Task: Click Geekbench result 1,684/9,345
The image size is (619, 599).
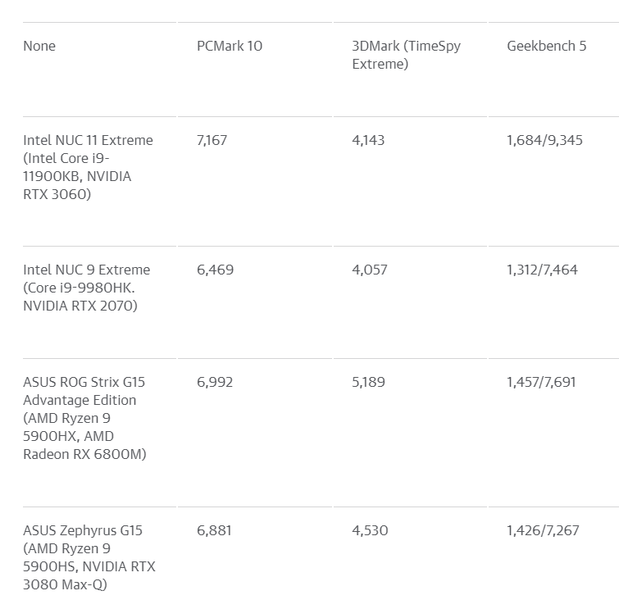Action: (x=544, y=140)
